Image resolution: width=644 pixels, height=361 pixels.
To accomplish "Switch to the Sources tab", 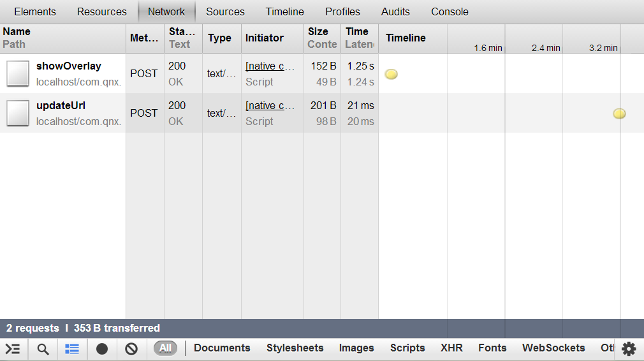I will tap(225, 11).
